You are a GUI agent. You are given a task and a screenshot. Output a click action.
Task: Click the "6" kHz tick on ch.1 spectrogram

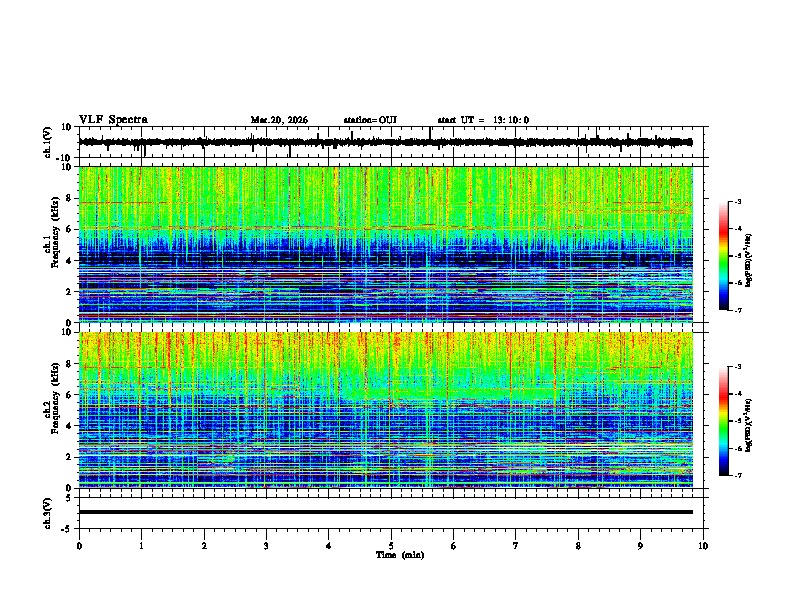(69, 230)
